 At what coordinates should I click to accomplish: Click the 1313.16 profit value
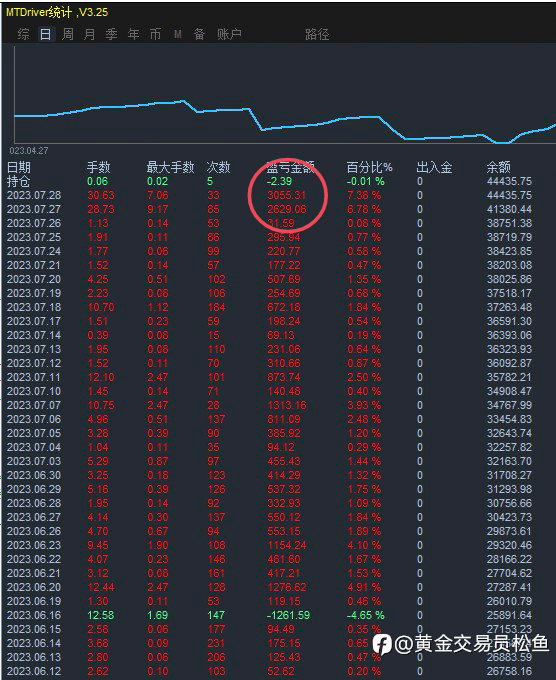click(286, 405)
